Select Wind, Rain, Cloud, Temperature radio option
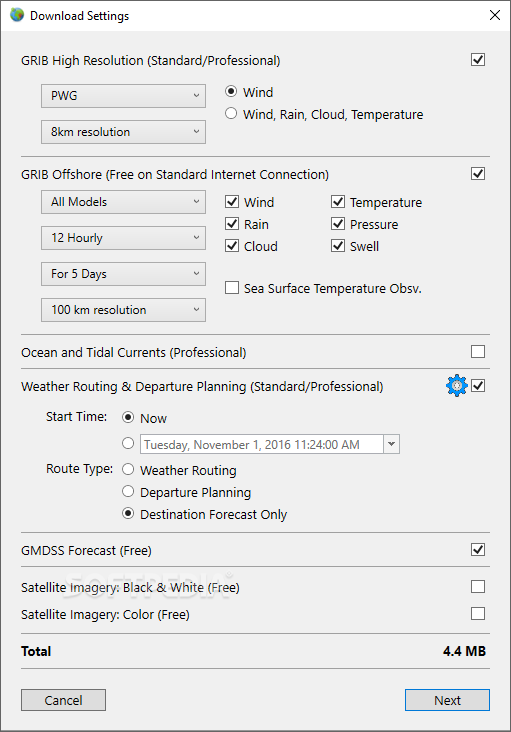The width and height of the screenshot is (511, 732). (231, 113)
